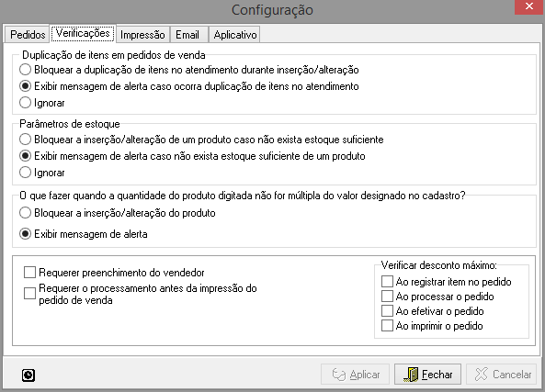This screenshot has height=392, width=545.
Task: Open the Email tab
Action: 187,35
